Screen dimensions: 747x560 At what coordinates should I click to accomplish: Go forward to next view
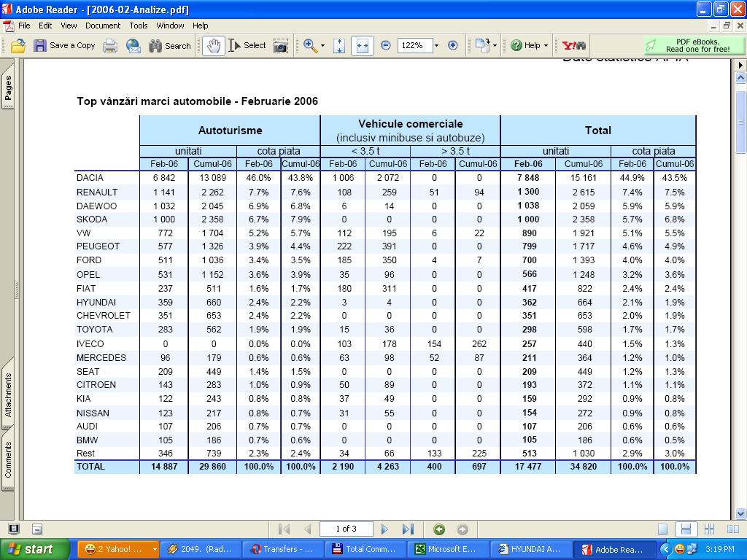coord(462,529)
